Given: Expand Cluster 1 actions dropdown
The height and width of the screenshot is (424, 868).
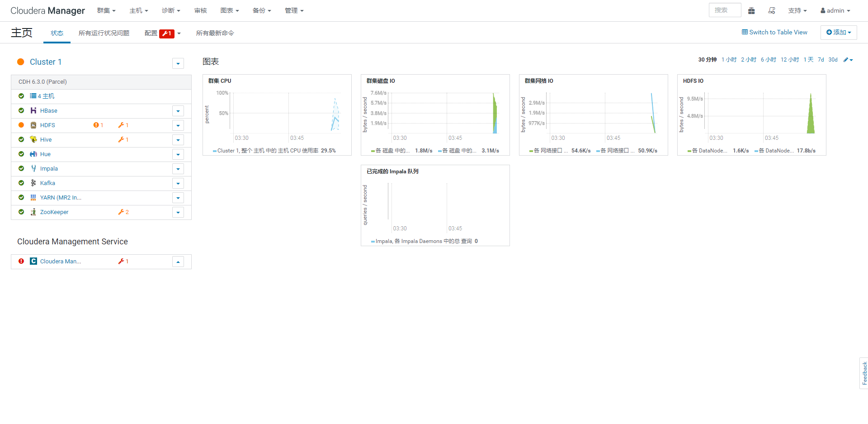Looking at the screenshot, I should pos(178,63).
